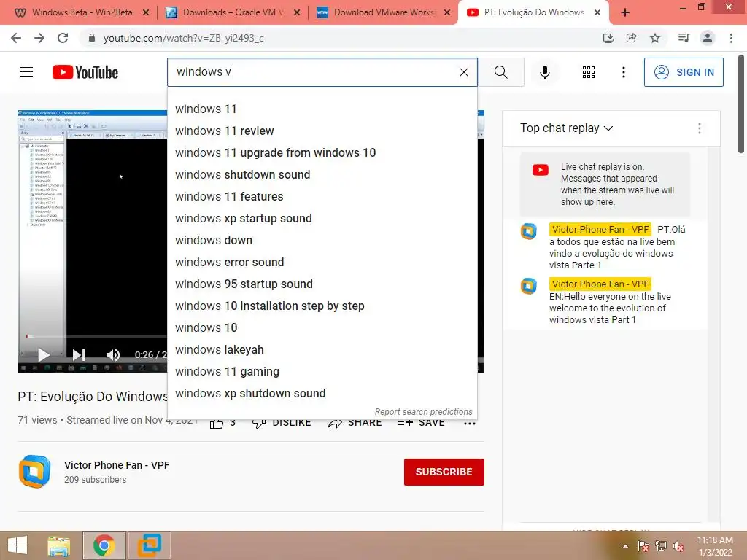Viewport: 747px width, 560px height.
Task: Play the video
Action: 44,355
